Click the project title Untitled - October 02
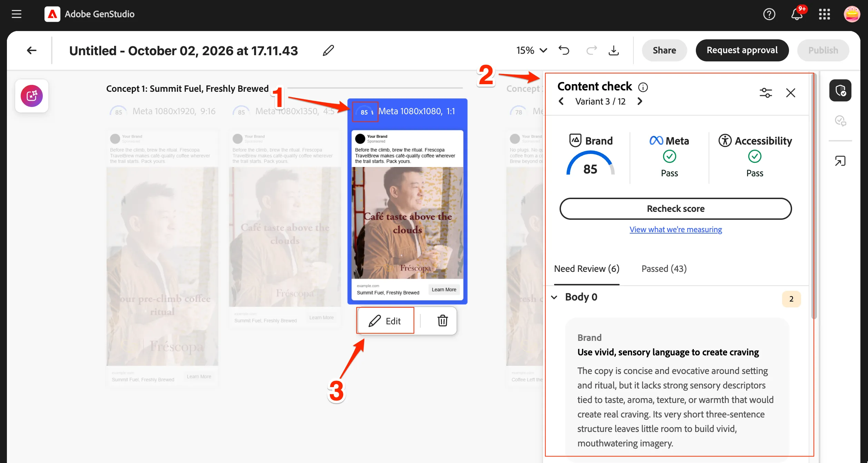The image size is (868, 463). click(184, 51)
